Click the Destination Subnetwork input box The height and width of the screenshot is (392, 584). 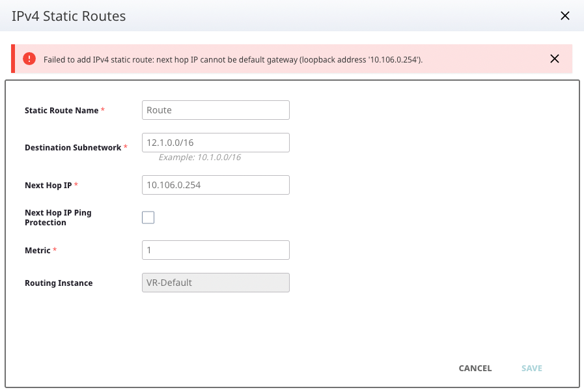pyautogui.click(x=216, y=143)
